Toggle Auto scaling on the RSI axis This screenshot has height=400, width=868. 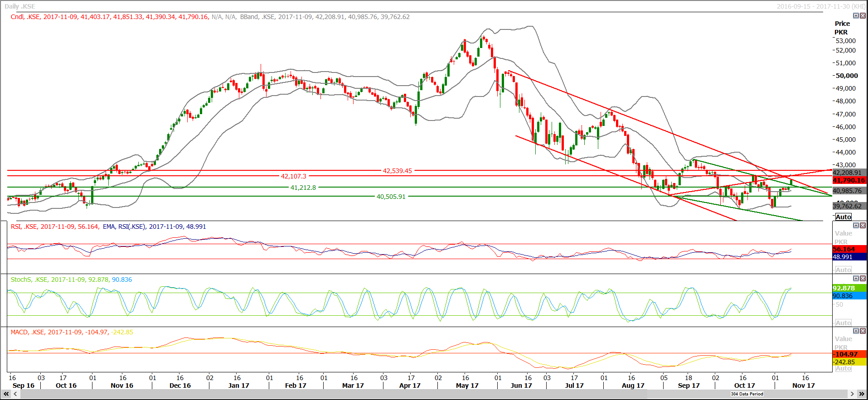843,270
